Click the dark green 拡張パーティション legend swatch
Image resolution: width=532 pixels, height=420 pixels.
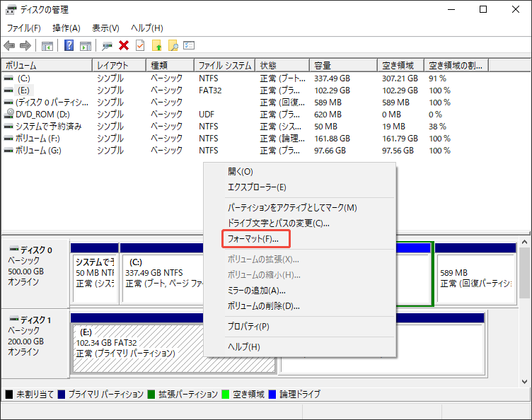pos(151,395)
